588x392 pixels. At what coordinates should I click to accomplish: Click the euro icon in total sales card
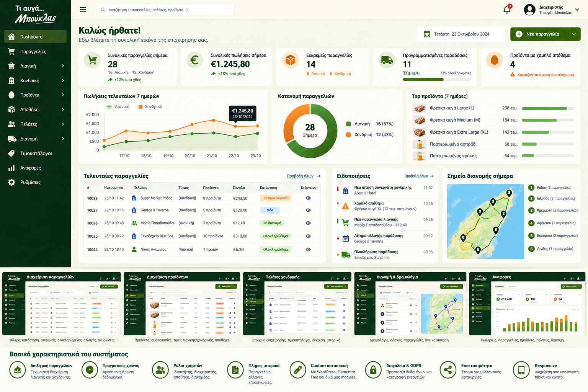pyautogui.click(x=194, y=60)
